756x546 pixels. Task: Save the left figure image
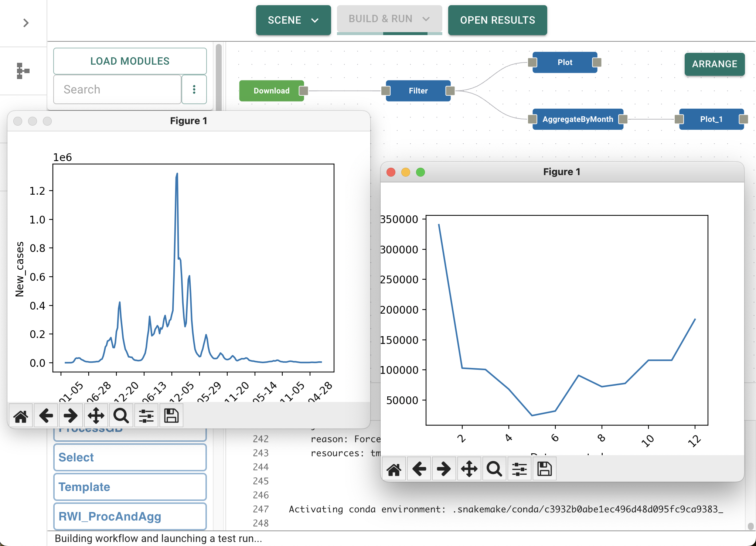click(x=171, y=416)
